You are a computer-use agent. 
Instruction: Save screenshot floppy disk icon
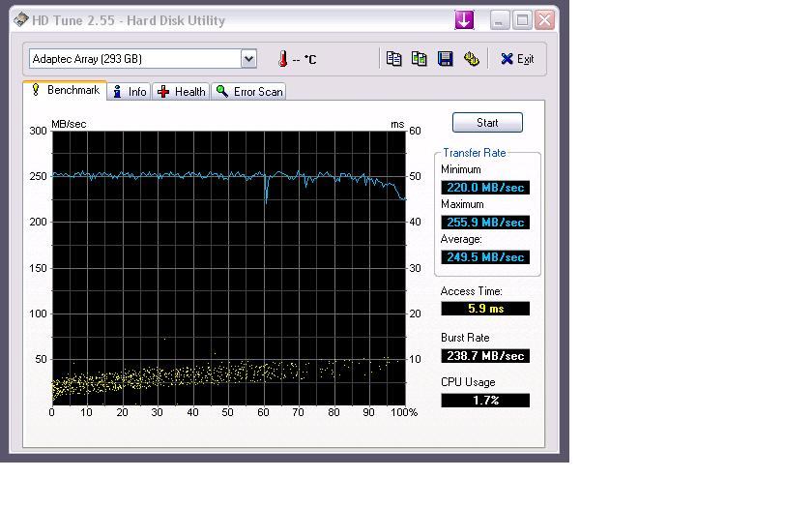tap(445, 59)
